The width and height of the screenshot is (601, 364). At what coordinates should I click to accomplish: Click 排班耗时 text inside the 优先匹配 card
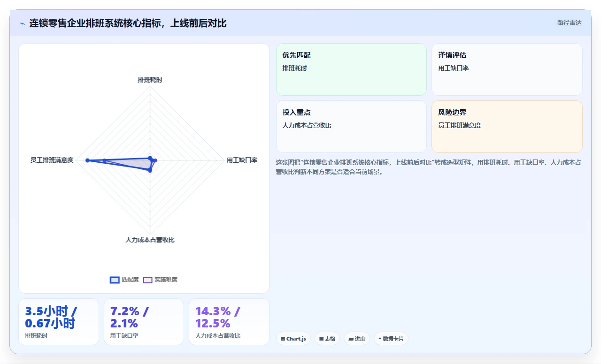294,68
